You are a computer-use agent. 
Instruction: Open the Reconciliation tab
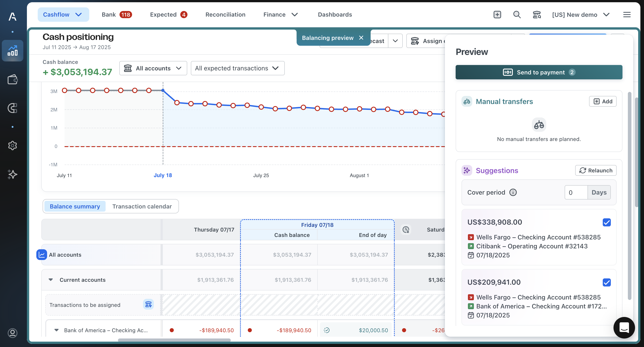(x=225, y=15)
